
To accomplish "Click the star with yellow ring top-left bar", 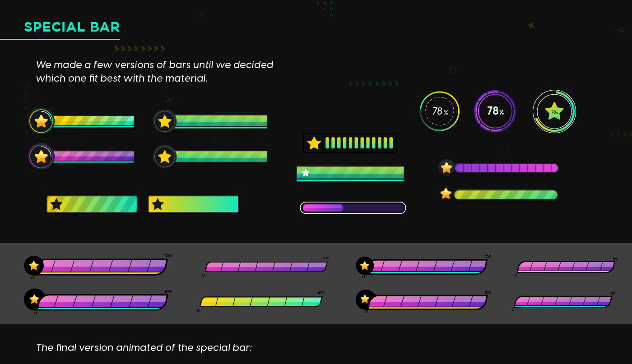I will [41, 121].
